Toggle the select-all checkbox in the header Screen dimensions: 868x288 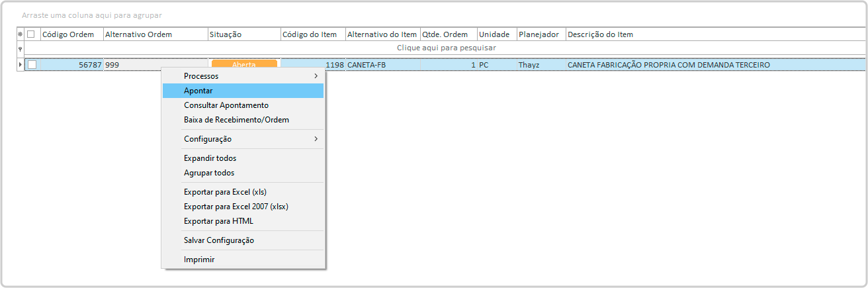tap(31, 34)
